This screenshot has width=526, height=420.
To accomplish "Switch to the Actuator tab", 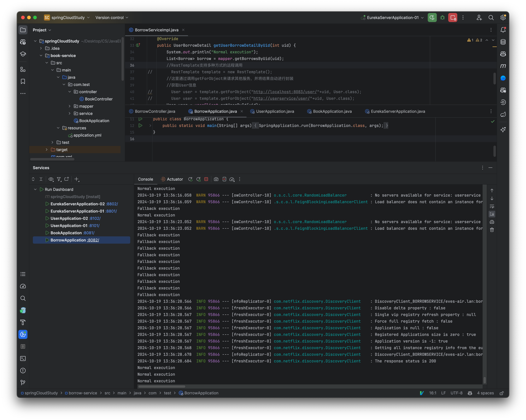I will pos(172,179).
